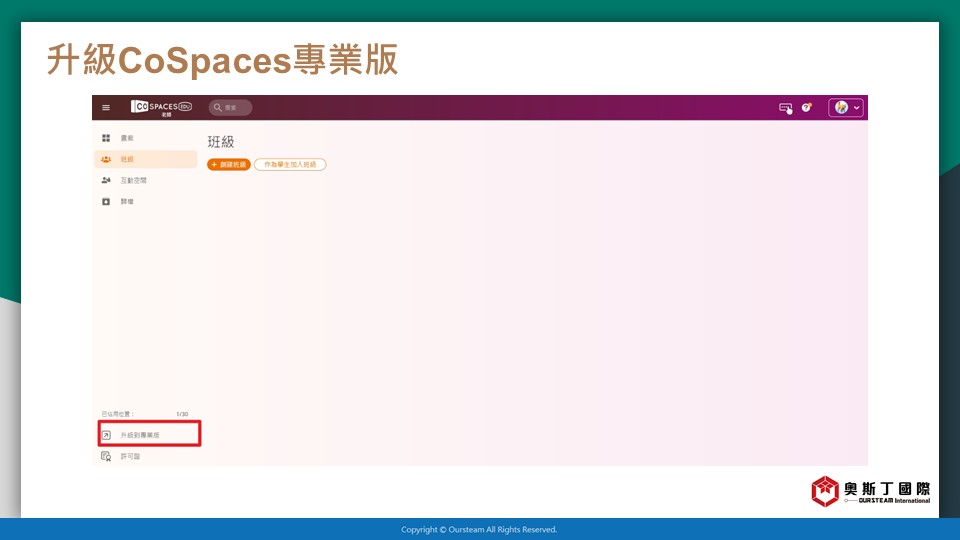Click the magnifier icon in search box
960x540 pixels.
tap(217, 108)
